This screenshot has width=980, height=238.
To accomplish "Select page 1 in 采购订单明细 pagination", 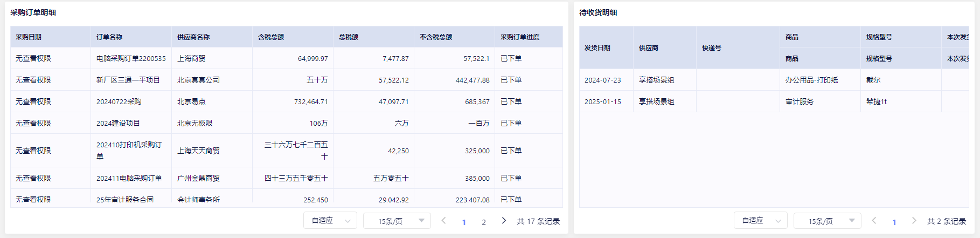I will click(464, 222).
